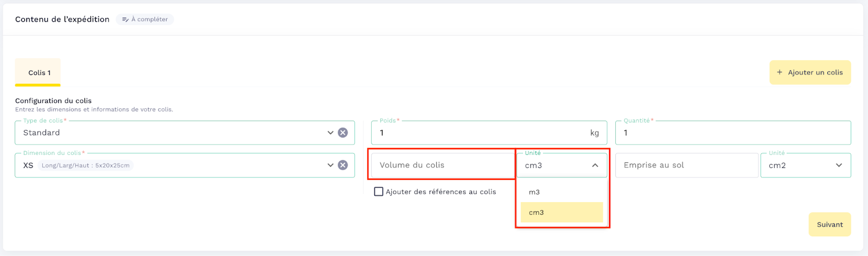Collapse the cm3 volume unit dropdown
868x256 pixels.
pyautogui.click(x=595, y=165)
